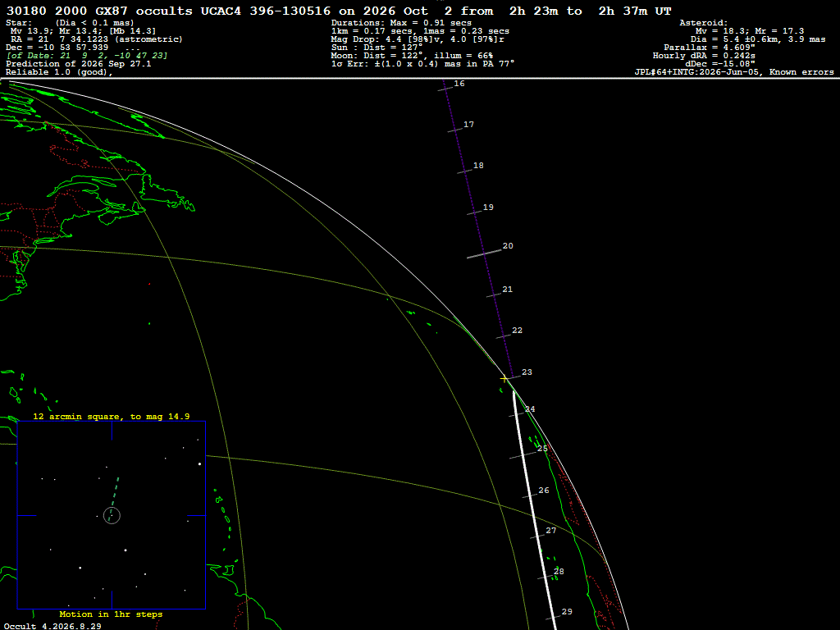Click the yellow crosshair marker on the path

coord(504,379)
